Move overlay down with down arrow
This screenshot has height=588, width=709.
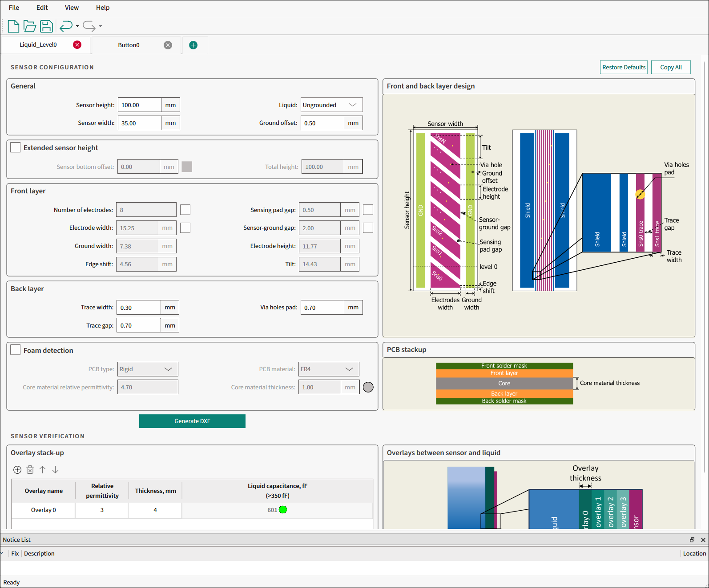click(56, 470)
